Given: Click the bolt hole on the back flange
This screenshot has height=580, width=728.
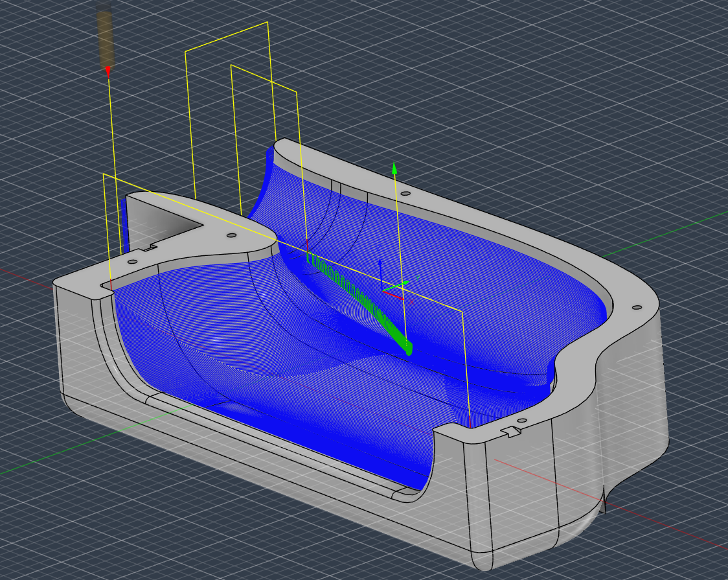Looking at the screenshot, I should tap(405, 193).
